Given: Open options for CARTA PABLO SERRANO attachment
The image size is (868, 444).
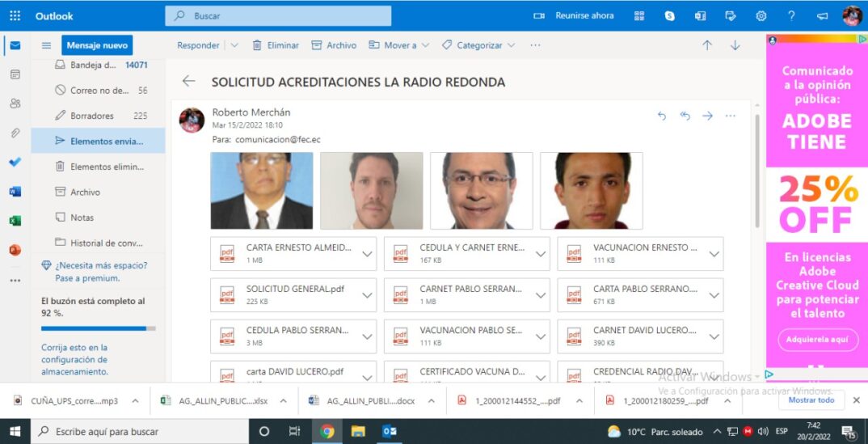Looking at the screenshot, I should 714,295.
